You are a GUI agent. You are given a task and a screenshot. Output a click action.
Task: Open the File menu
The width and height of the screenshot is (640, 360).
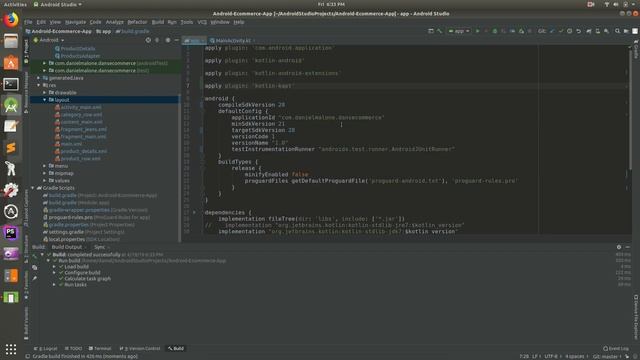(28, 22)
